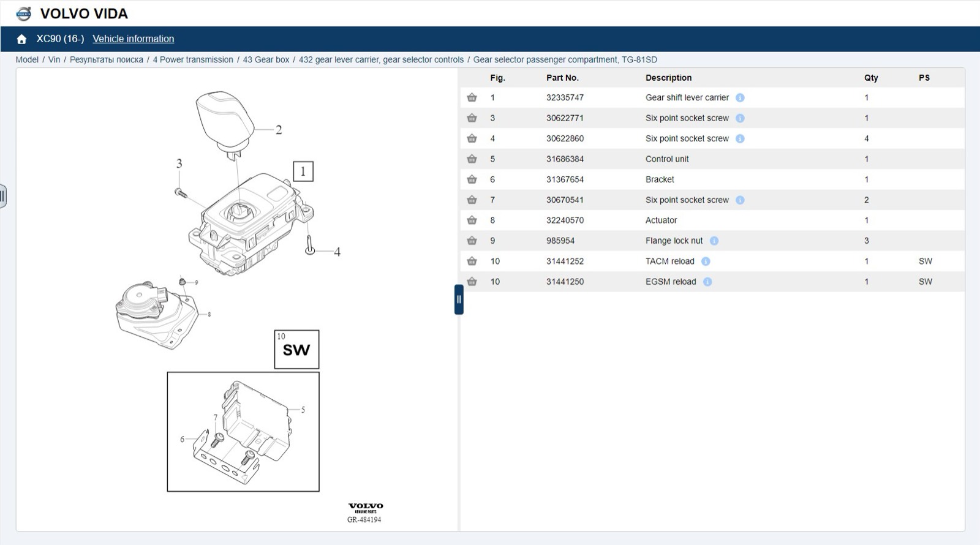Screen dimensions: 980x545
Task: Select part number 31441252
Action: [x=565, y=261]
